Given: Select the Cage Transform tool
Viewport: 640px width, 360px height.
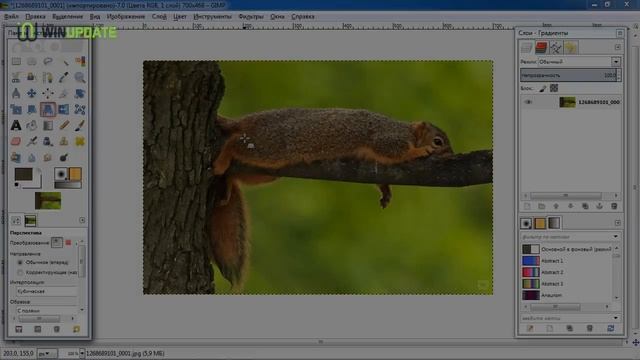Looking at the screenshot, I should [80, 109].
